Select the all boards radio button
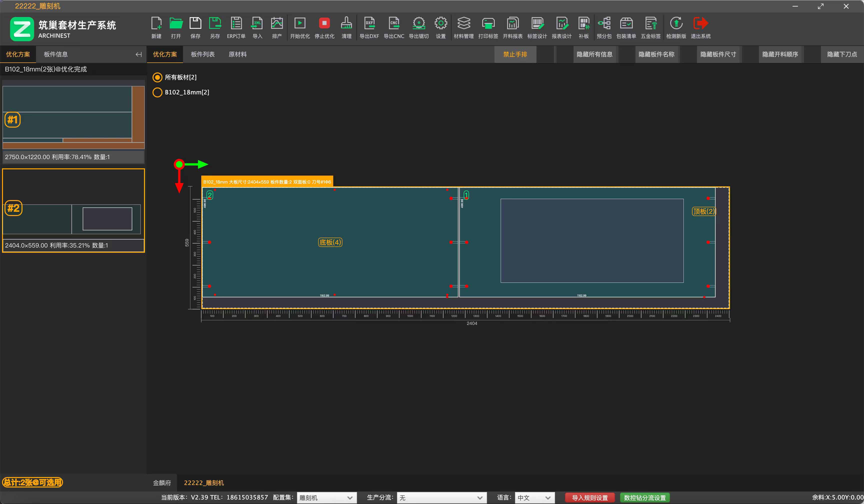The width and height of the screenshot is (864, 504). [157, 77]
